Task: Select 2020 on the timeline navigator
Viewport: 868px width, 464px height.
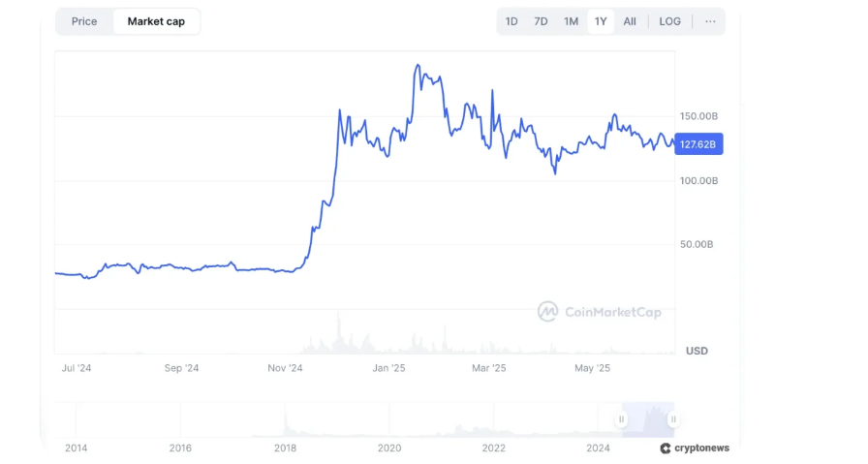Action: coord(389,448)
